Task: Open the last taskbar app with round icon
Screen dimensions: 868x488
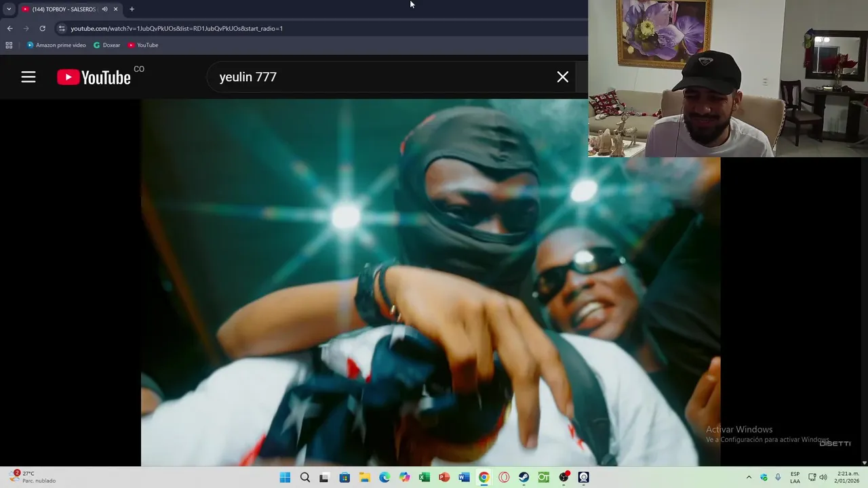Action: coord(583,477)
